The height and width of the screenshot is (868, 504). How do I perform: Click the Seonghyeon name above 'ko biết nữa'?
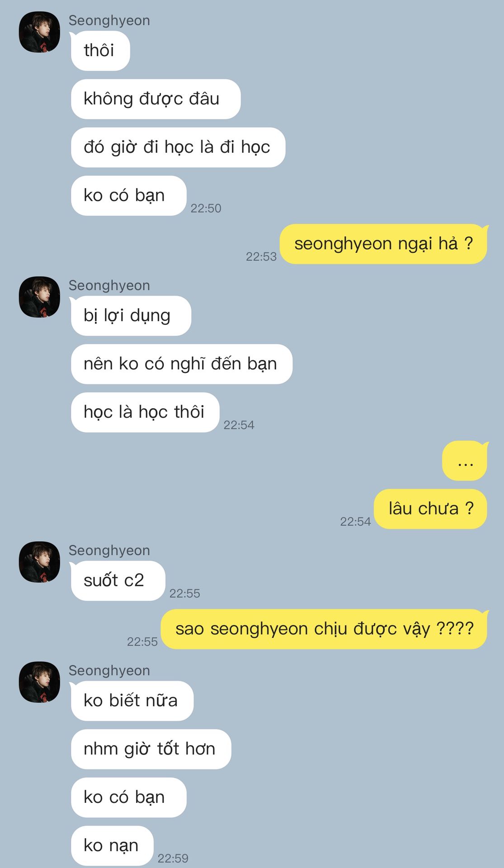point(109,670)
